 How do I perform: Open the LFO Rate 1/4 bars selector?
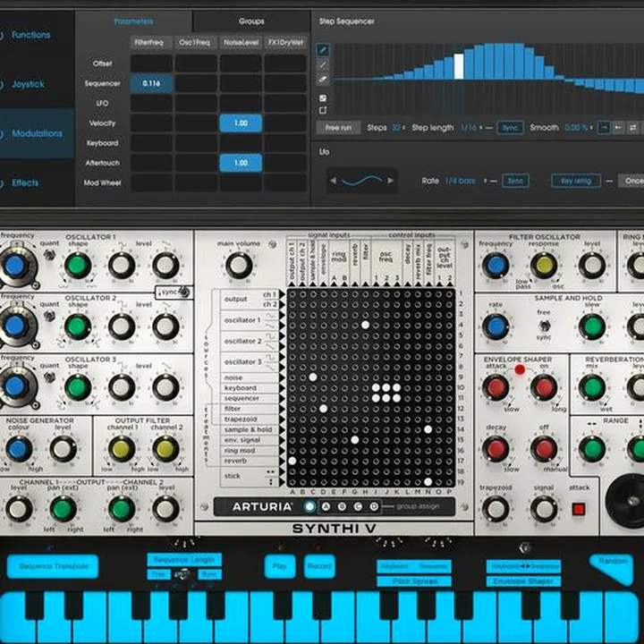click(465, 181)
